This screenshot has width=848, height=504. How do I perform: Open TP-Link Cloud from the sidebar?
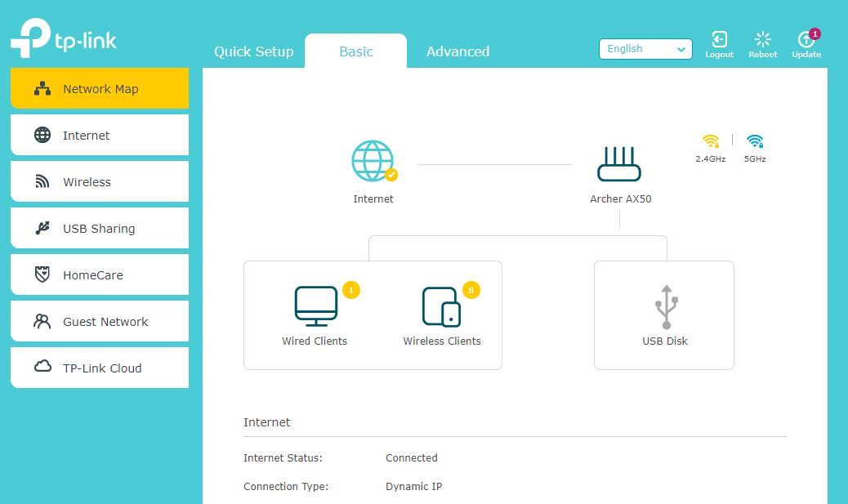(98, 368)
